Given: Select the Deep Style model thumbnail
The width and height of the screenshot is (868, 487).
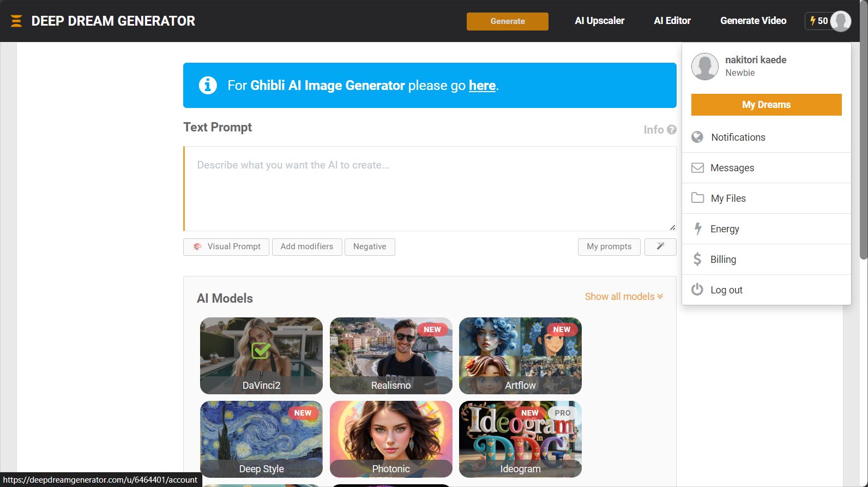Looking at the screenshot, I should 261,439.
